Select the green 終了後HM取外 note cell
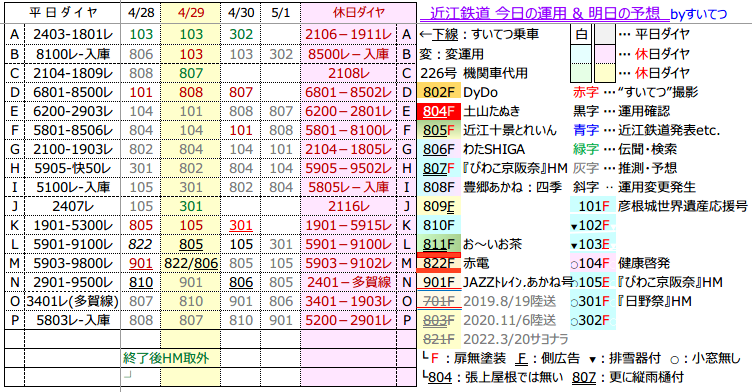The width and height of the screenshot is (752, 392). 166,358
